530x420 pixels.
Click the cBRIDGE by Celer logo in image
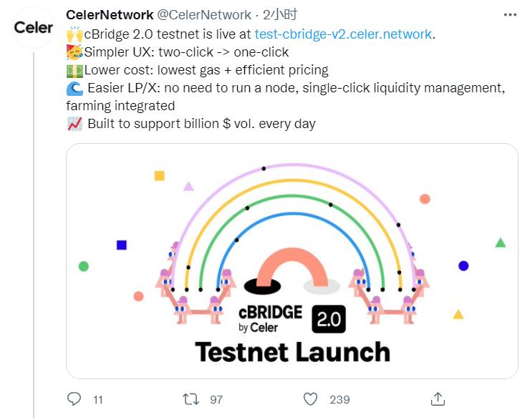(x=270, y=319)
